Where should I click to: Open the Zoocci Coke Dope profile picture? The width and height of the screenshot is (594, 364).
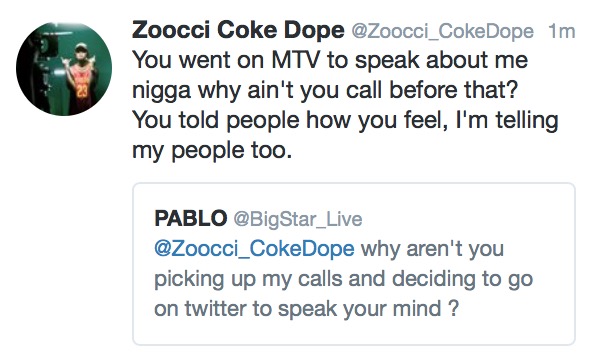tap(64, 69)
